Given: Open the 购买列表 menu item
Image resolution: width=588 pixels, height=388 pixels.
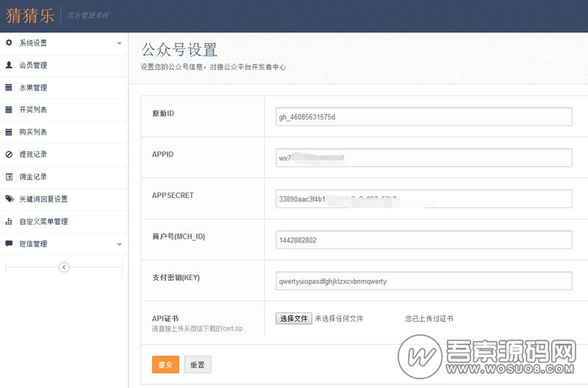Looking at the screenshot, I should coord(33,132).
